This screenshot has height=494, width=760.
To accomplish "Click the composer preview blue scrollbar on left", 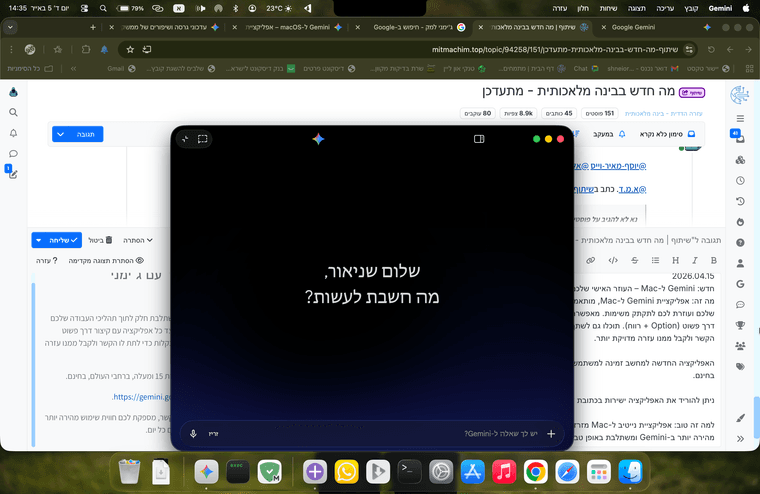I will [33, 364].
